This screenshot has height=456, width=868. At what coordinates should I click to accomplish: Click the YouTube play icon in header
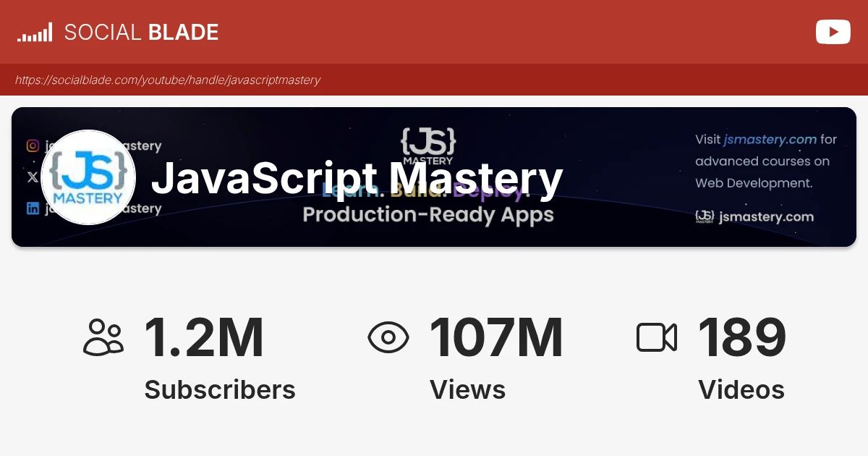pyautogui.click(x=833, y=32)
